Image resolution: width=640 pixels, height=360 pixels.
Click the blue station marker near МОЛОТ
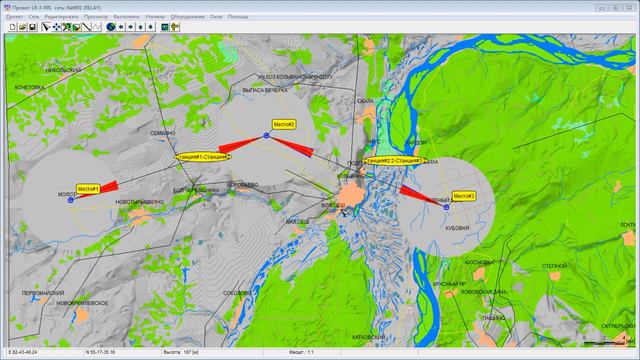(70, 200)
